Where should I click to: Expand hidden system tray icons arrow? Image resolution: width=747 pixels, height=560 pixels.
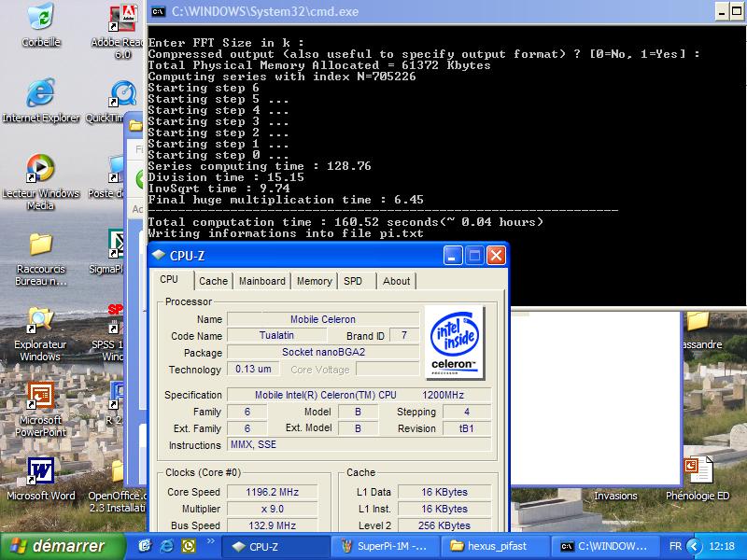click(694, 546)
